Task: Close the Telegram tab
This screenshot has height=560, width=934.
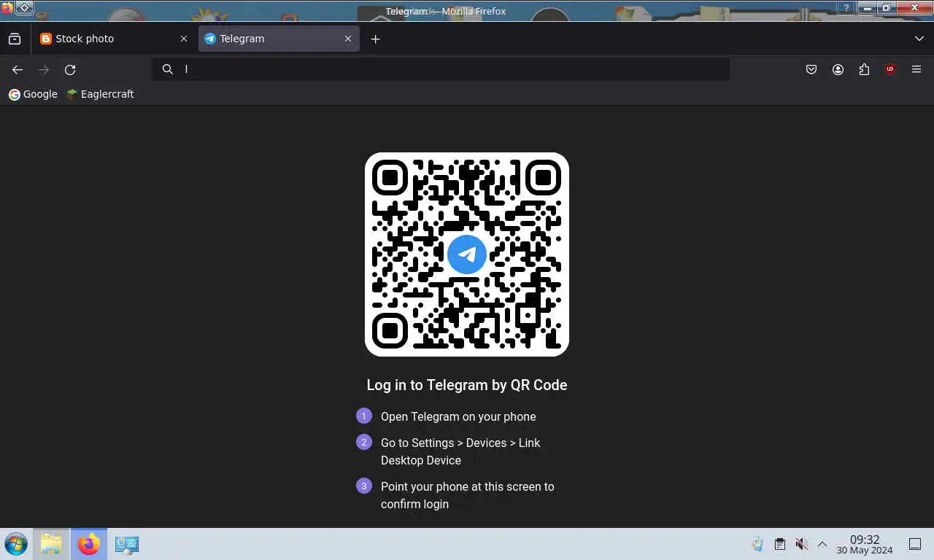Action: (348, 39)
